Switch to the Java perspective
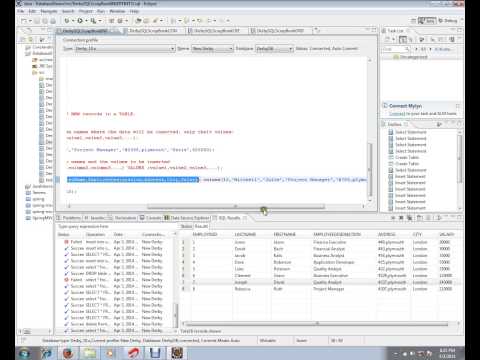The height and width of the screenshot is (360, 480). [x=427, y=21]
